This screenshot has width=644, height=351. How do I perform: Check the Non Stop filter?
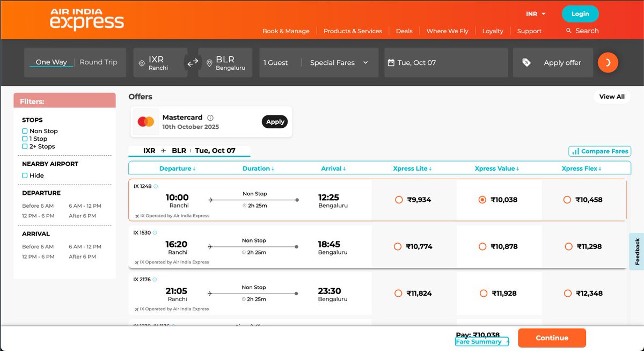tap(25, 131)
